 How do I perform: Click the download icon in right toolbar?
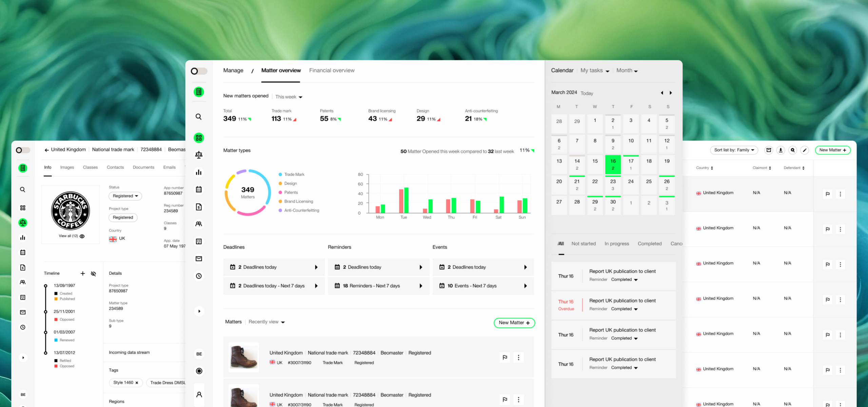click(781, 150)
